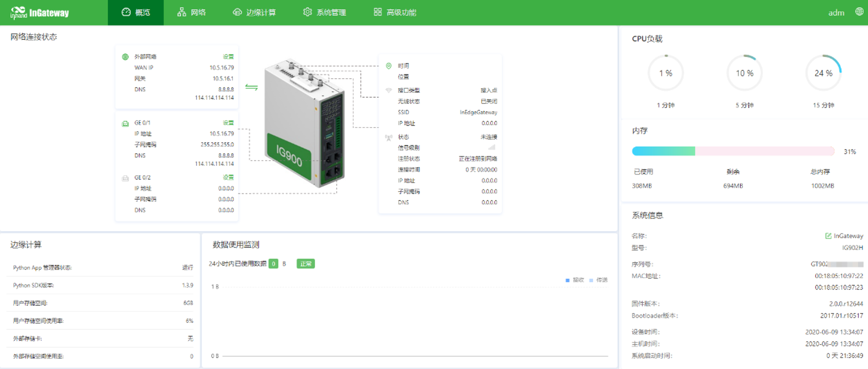The width and height of the screenshot is (868, 369).
Task: Click the edit icon beside InGateway name
Action: (x=828, y=236)
